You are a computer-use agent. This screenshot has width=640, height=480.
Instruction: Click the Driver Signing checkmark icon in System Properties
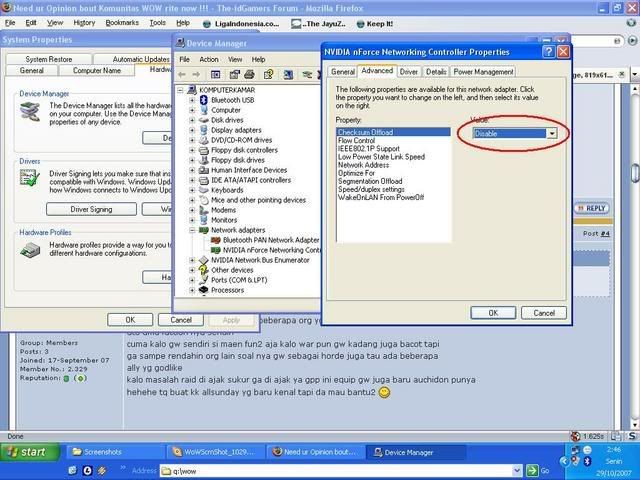tap(30, 178)
